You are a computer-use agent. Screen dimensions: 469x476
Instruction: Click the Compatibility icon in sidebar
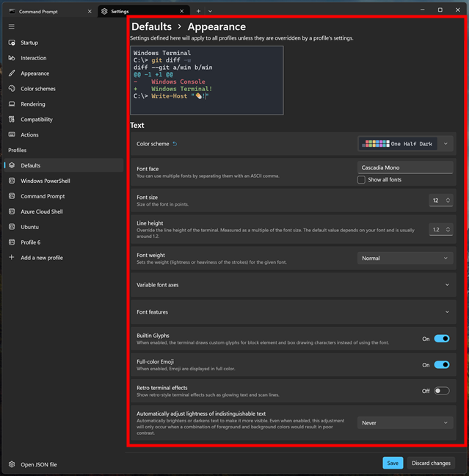12,119
